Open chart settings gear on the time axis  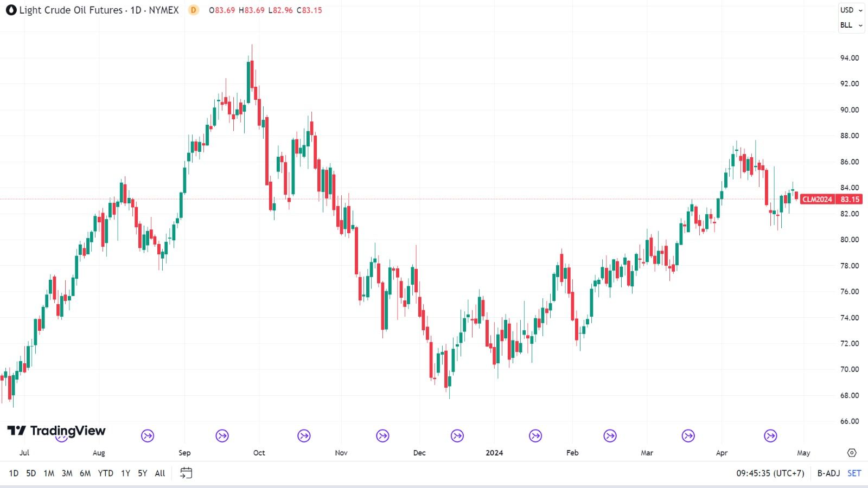852,453
